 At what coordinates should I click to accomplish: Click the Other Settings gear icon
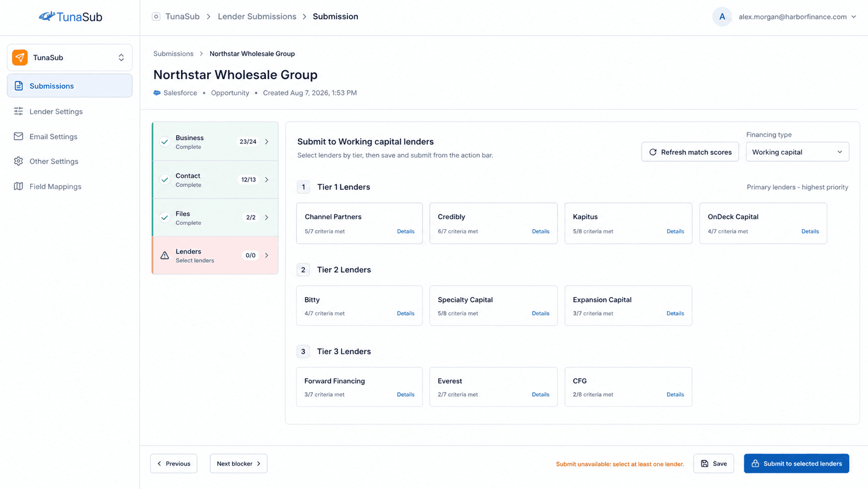click(x=19, y=161)
